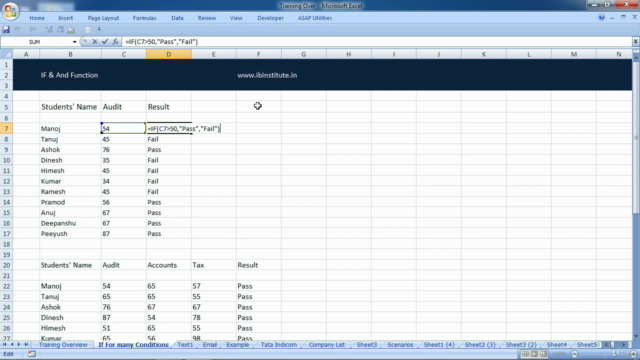Confirm the formula with the checkmark
The height and width of the screenshot is (360, 640).
click(x=105, y=42)
